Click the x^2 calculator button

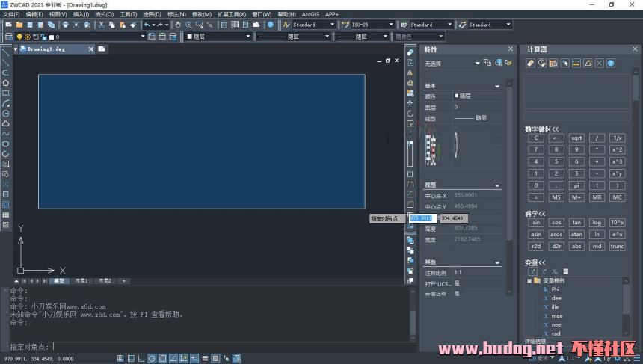click(x=617, y=150)
